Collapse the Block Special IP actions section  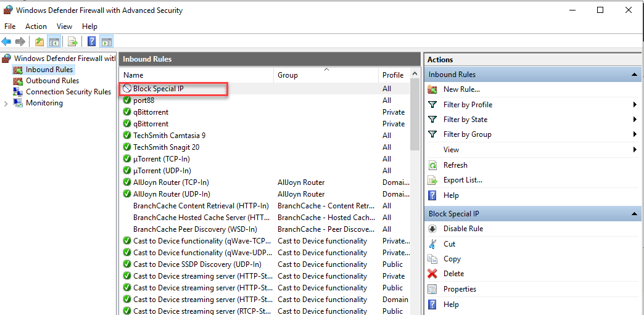pyautogui.click(x=634, y=214)
